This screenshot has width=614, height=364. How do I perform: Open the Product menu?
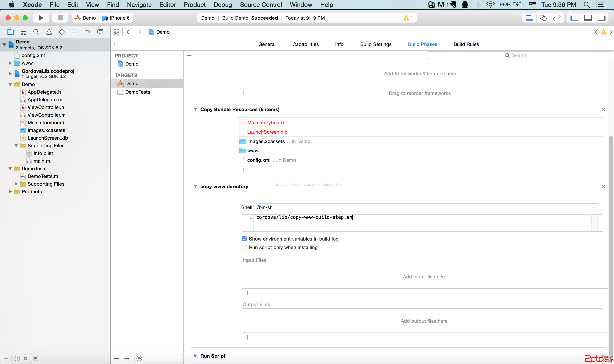click(194, 5)
